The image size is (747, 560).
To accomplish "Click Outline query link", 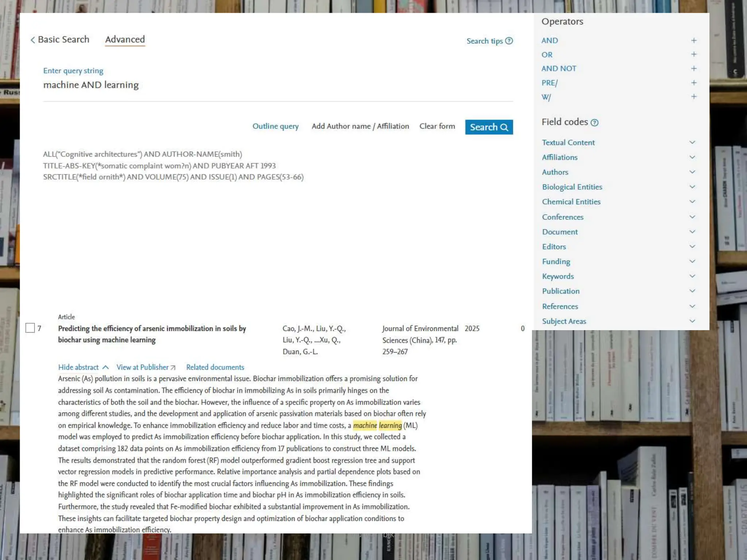I will (275, 126).
